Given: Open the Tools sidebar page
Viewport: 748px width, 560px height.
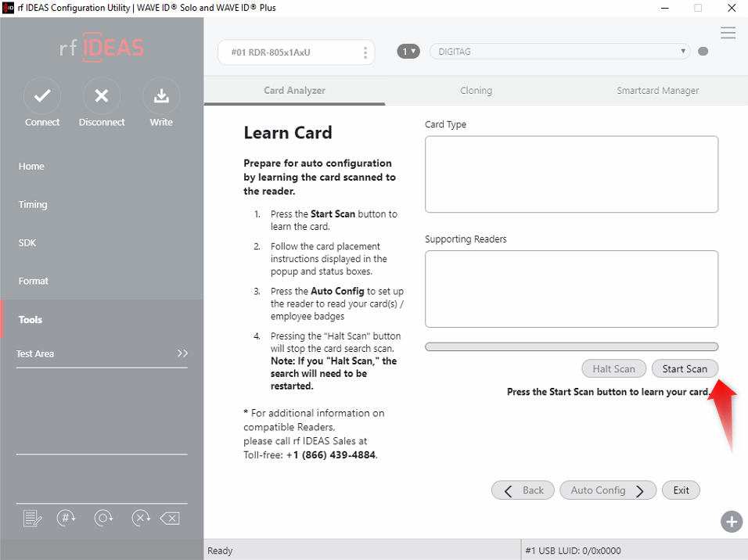Looking at the screenshot, I should (102, 319).
